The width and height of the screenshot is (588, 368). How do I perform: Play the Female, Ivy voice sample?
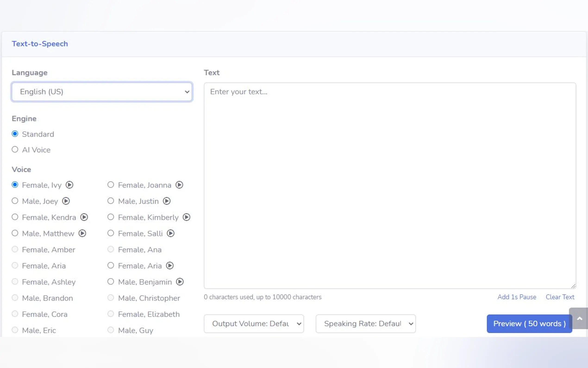(69, 185)
